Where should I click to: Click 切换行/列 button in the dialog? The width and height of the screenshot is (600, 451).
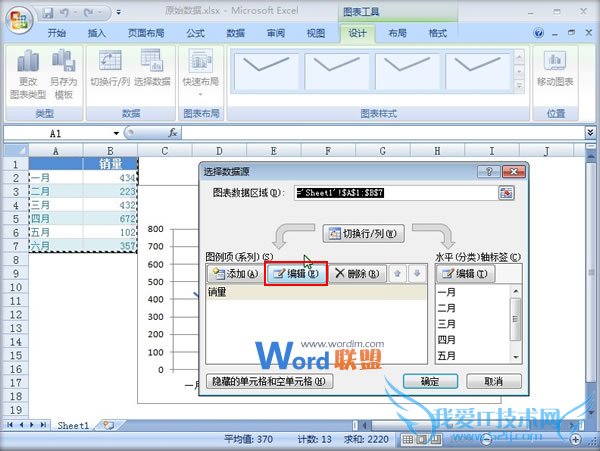point(363,234)
